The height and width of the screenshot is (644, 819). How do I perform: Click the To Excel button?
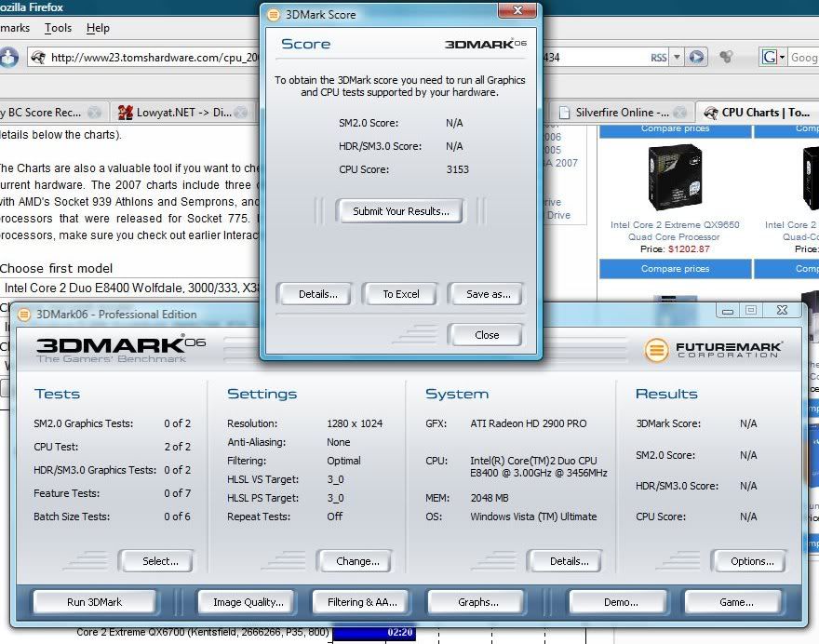[400, 294]
